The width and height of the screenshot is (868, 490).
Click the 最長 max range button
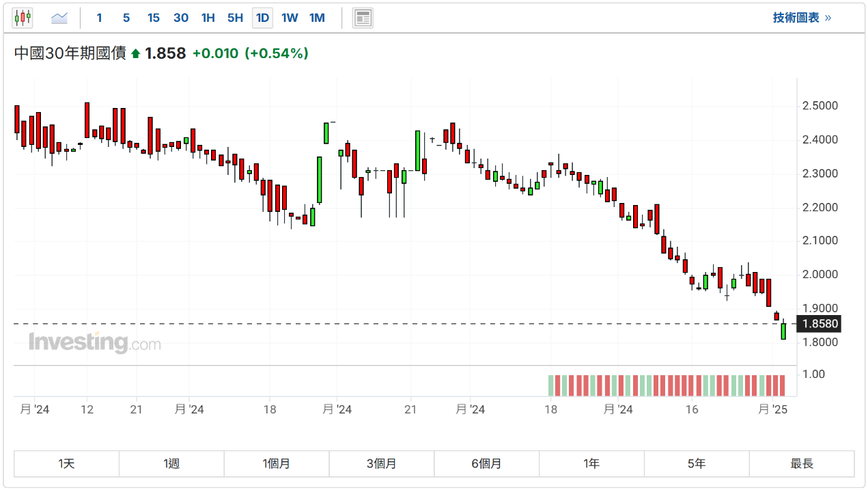[x=802, y=463]
